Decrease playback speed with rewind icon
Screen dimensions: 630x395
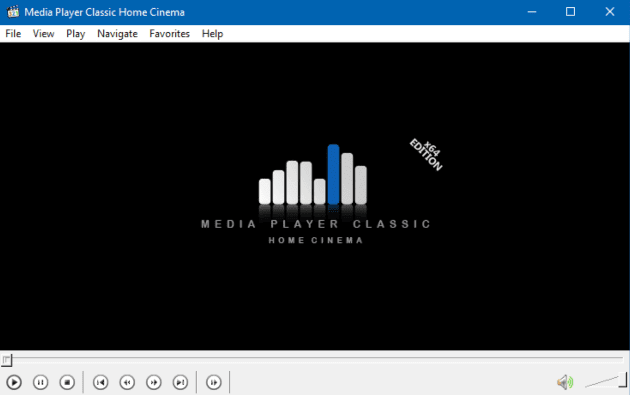tap(127, 382)
